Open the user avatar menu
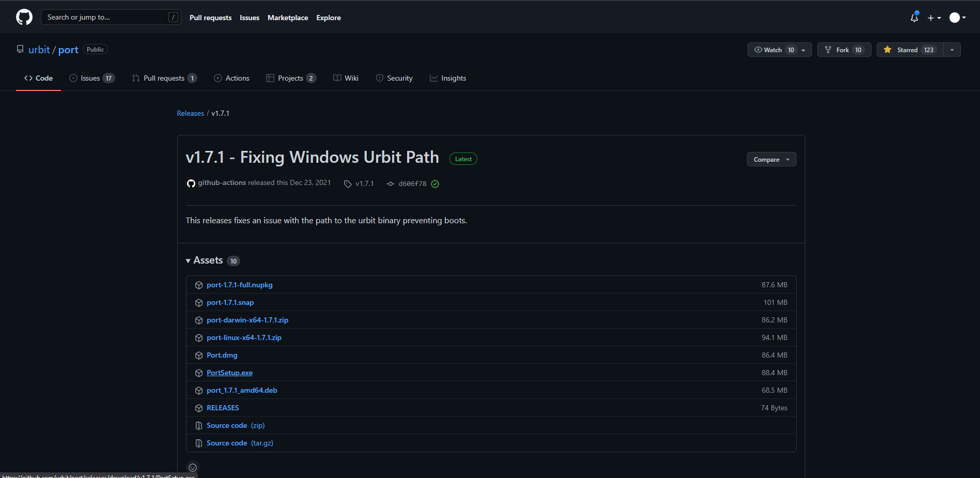The height and width of the screenshot is (478, 980). 958,18
